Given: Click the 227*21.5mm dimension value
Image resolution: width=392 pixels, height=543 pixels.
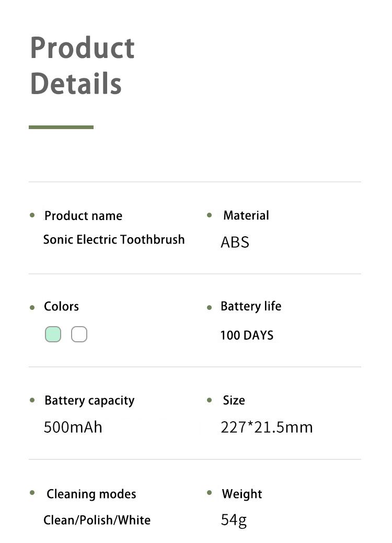Looking at the screenshot, I should [x=267, y=428].
